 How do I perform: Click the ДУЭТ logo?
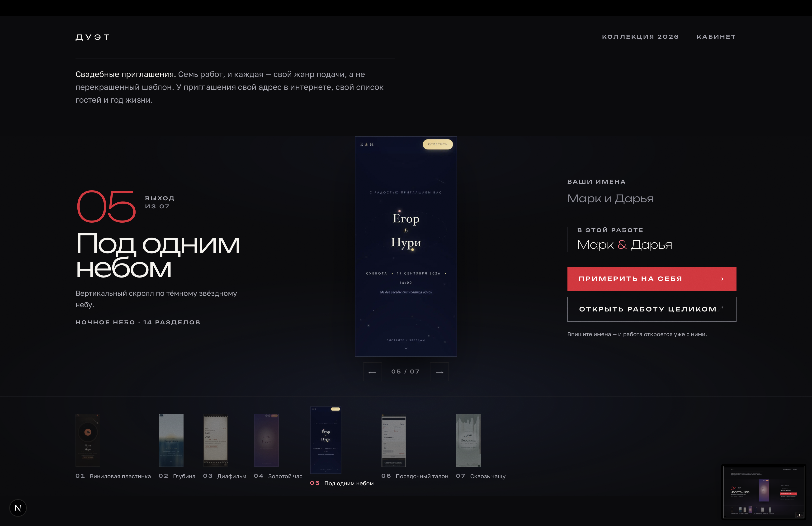[x=92, y=37]
